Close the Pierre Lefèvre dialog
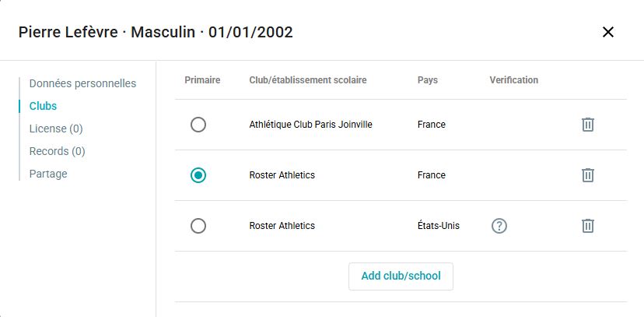644x317 pixels. [608, 32]
